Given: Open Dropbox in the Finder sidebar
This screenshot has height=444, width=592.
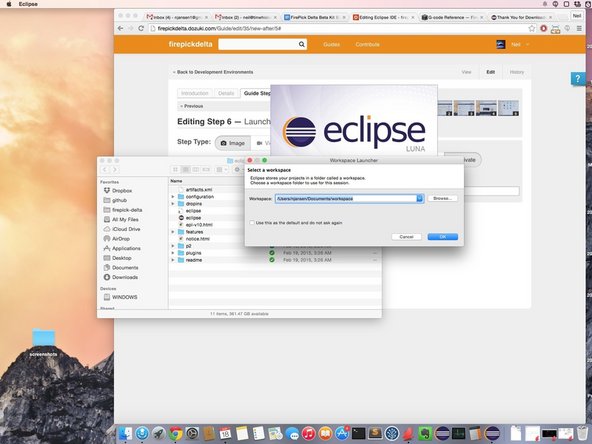Looking at the screenshot, I should pos(122,191).
